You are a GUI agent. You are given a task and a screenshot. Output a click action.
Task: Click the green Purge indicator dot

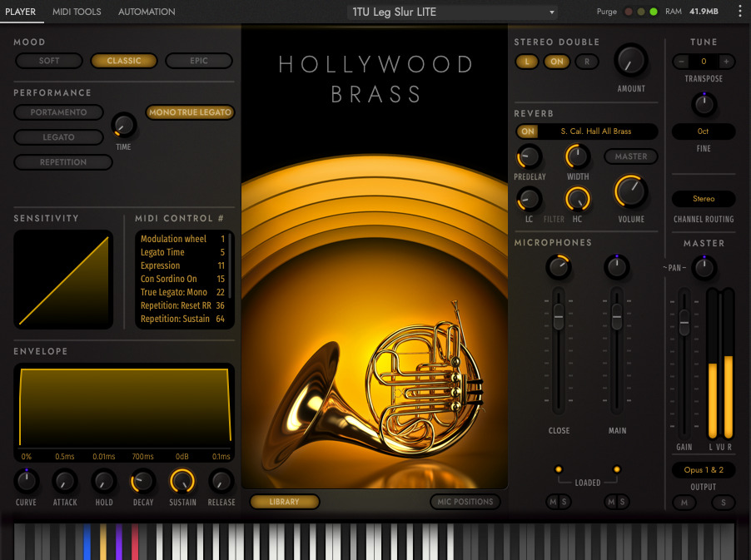654,12
